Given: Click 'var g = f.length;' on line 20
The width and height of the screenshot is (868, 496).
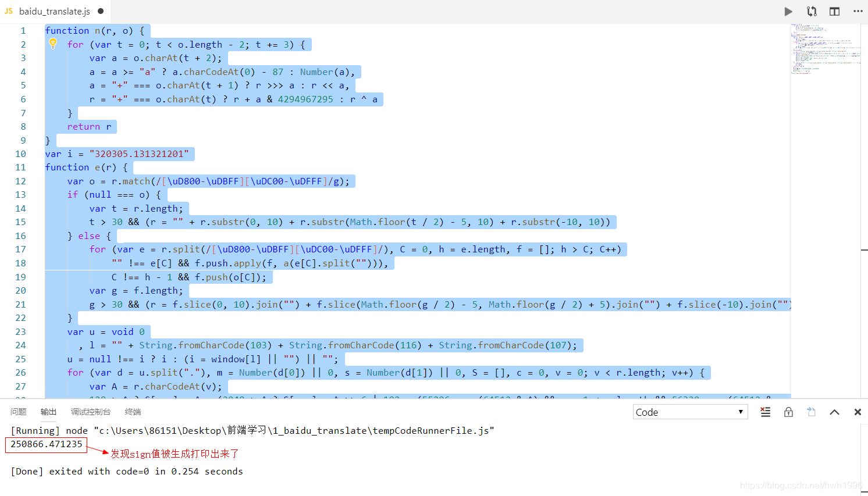Looking at the screenshot, I should pos(136,290).
